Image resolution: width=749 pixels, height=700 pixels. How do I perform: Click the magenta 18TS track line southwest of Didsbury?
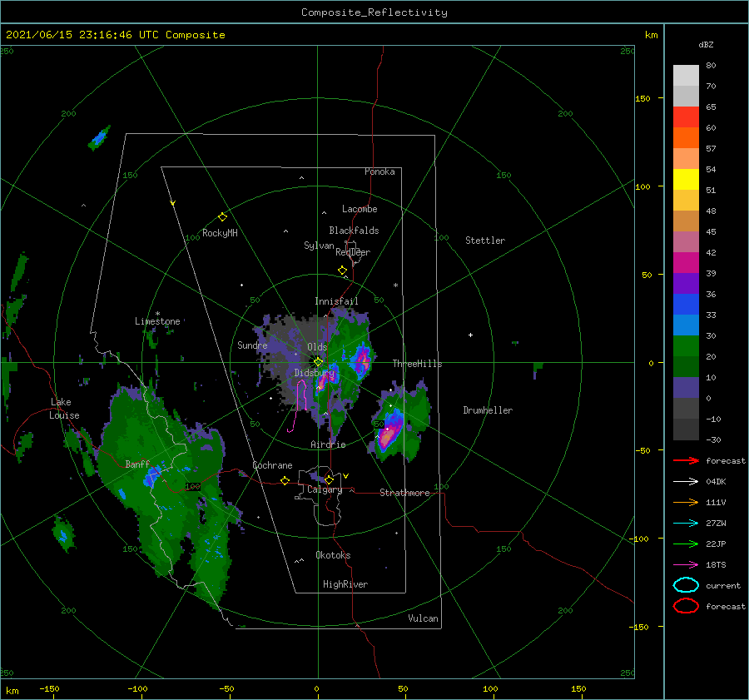[x=299, y=405]
